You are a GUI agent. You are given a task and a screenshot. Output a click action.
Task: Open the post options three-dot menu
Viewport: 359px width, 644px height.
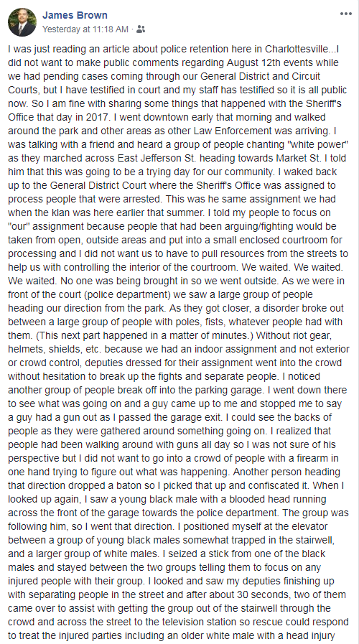tap(346, 14)
